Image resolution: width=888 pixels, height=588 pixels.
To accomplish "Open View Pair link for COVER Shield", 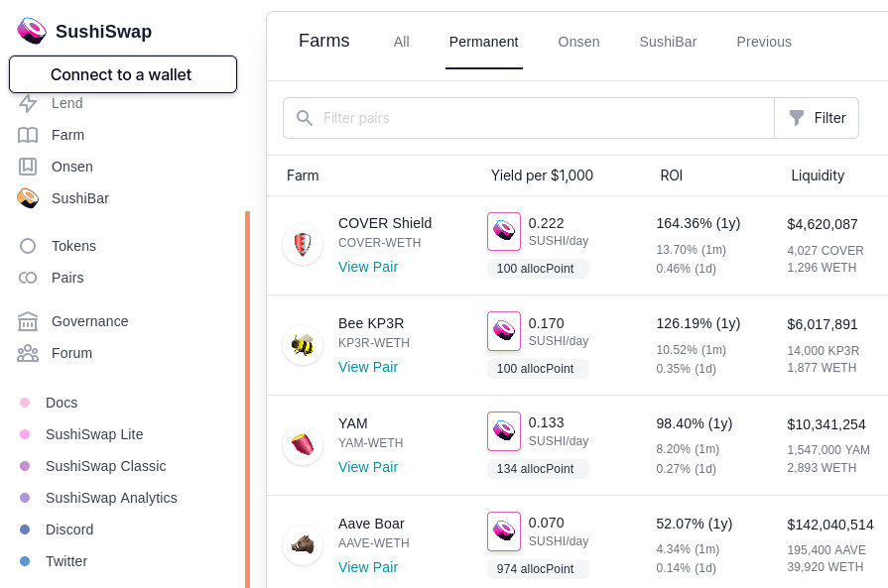I will (368, 267).
